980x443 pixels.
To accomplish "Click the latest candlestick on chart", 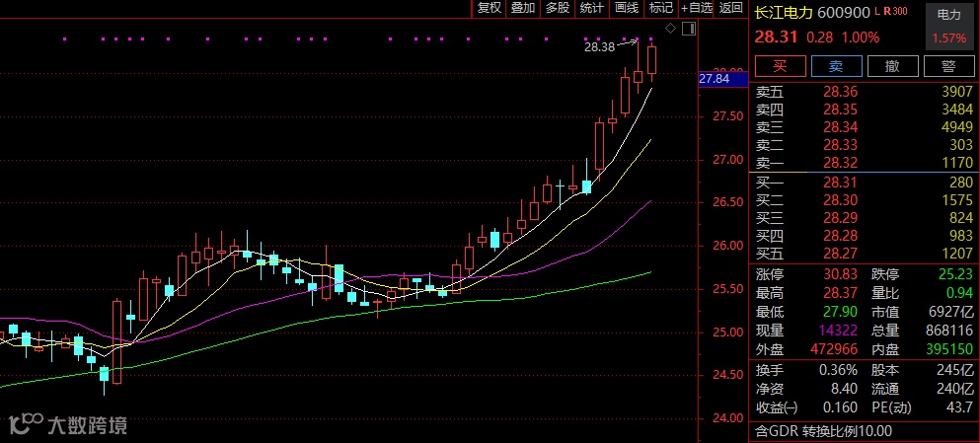I will click(x=652, y=60).
